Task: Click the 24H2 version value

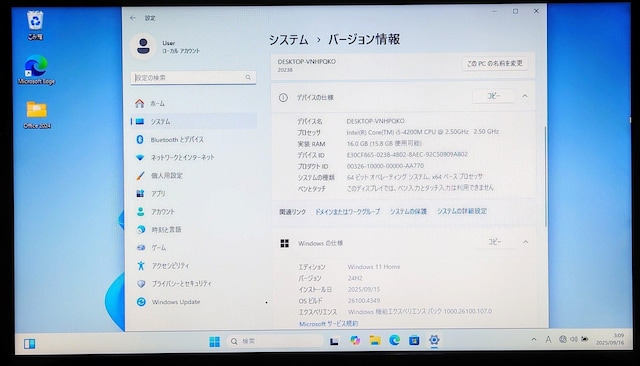Action: click(x=355, y=278)
